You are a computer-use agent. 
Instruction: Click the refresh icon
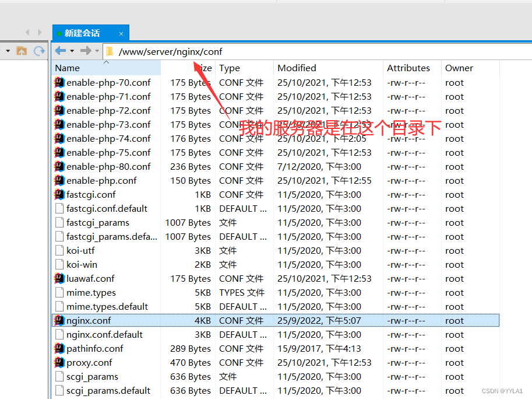(x=40, y=51)
